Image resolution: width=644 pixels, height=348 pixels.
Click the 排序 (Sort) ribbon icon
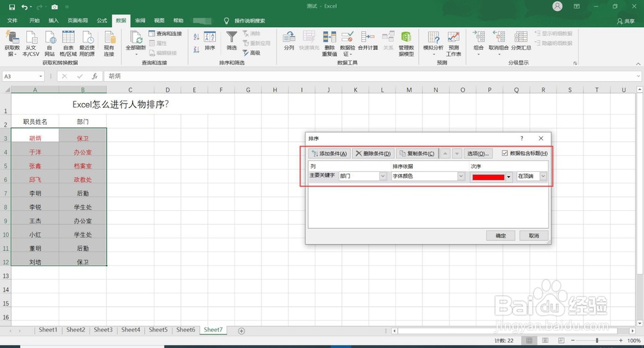(x=210, y=38)
